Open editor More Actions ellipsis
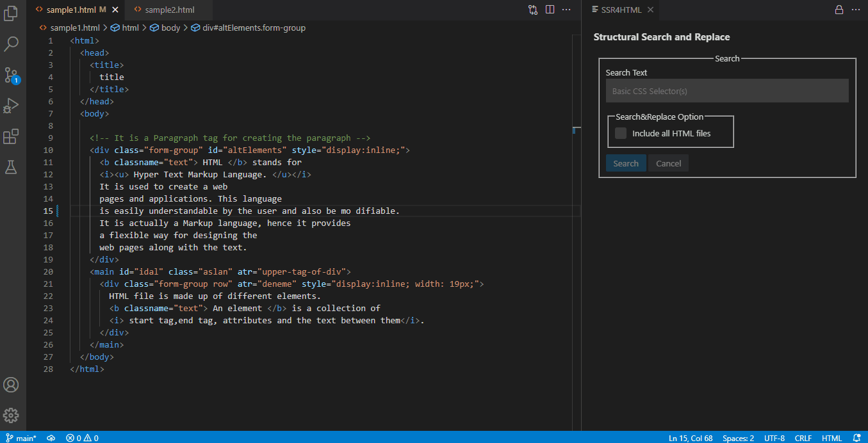The height and width of the screenshot is (443, 868). pyautogui.click(x=566, y=10)
